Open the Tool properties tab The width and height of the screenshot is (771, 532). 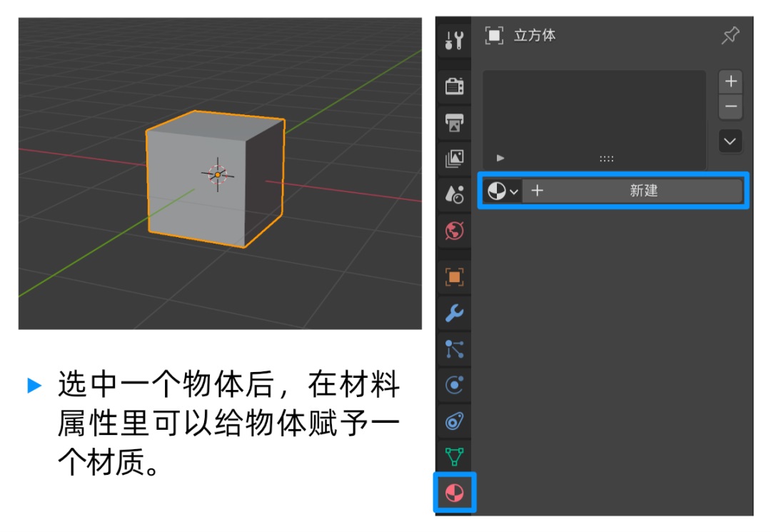tap(454, 40)
